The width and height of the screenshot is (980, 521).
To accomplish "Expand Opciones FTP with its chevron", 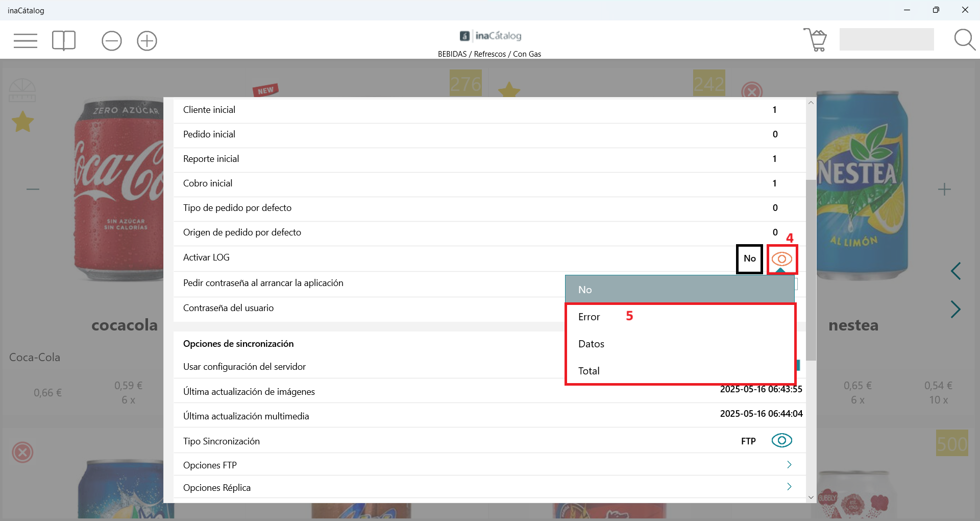I will [789, 464].
